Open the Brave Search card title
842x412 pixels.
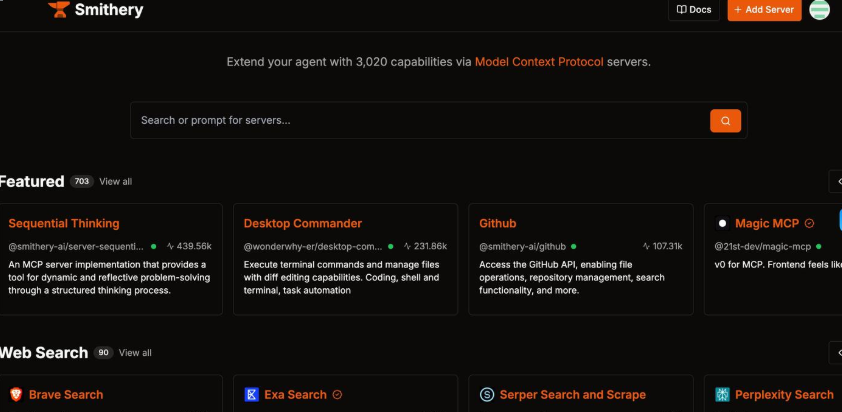click(66, 395)
